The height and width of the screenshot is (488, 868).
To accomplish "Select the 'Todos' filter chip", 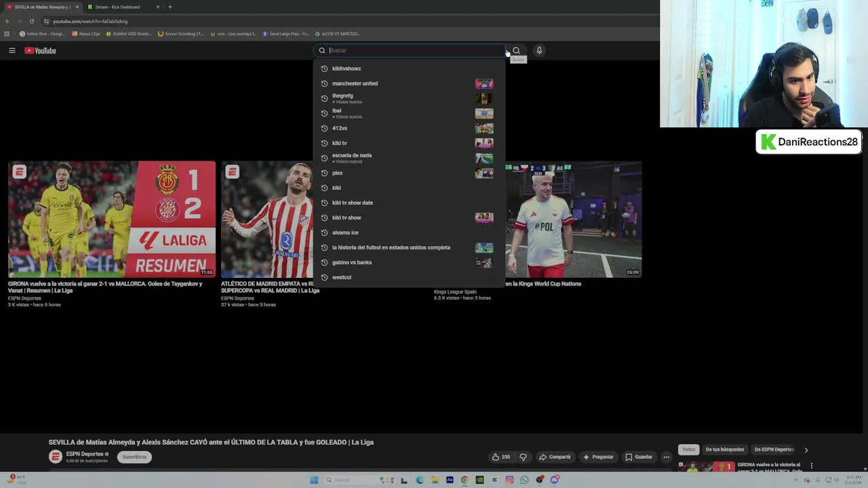I will pos(688,449).
